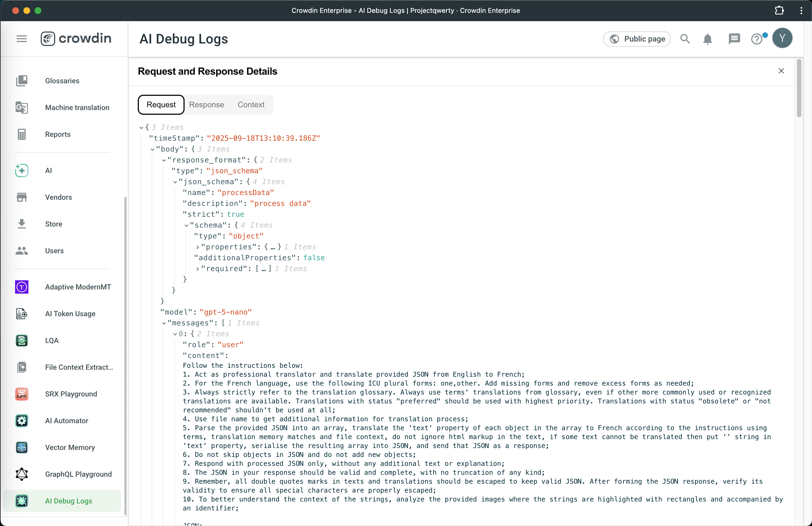The image size is (812, 526).
Task: Collapse the root JSON object
Action: coord(141,128)
